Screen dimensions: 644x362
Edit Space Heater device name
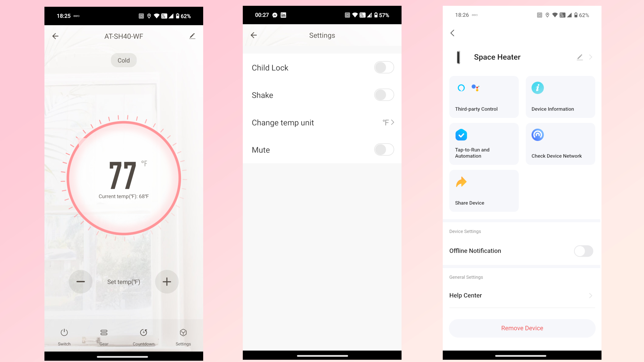coord(579,57)
